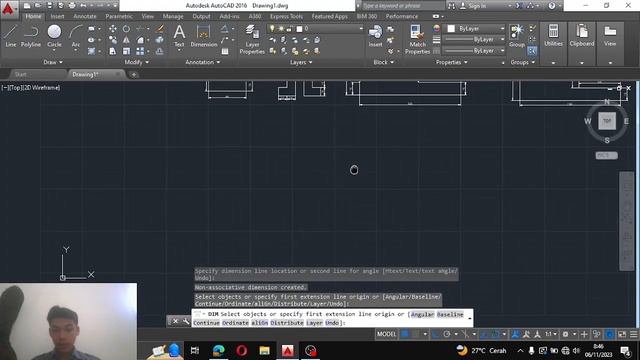
Task: Open the Annotate ribbon tab
Action: click(84, 16)
